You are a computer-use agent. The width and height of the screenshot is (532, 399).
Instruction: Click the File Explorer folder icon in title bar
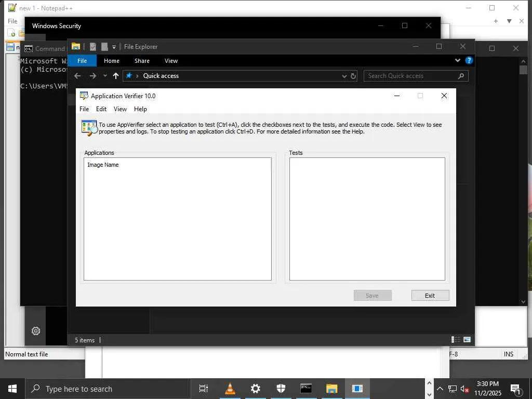(x=76, y=46)
